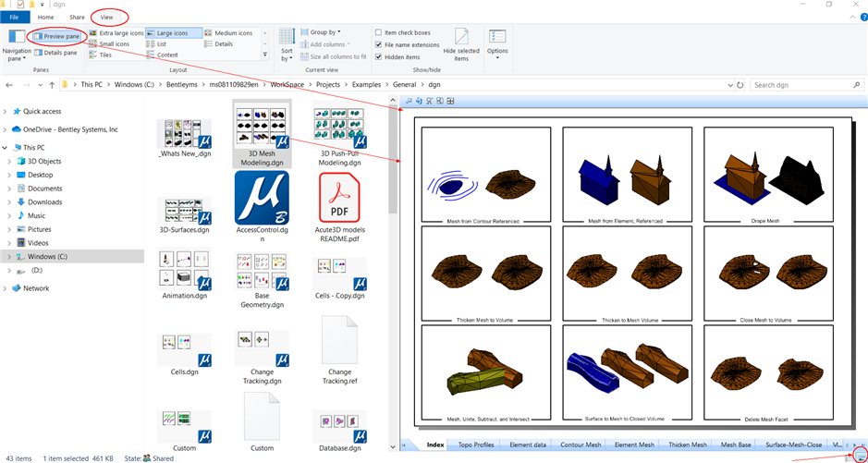Select Network in navigation tree

pyautogui.click(x=35, y=288)
